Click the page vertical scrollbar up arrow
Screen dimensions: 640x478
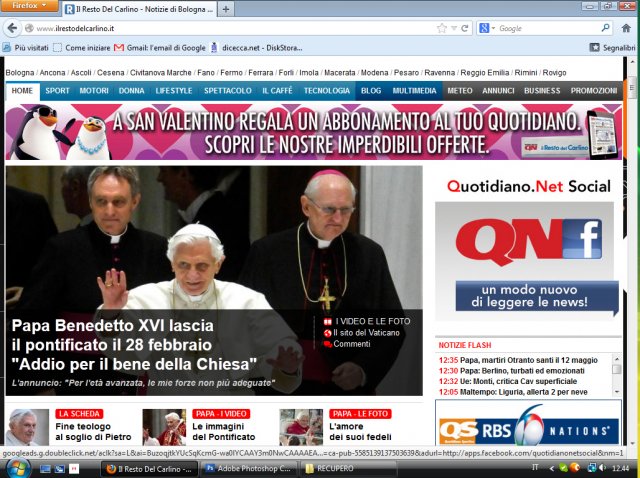tap(632, 62)
